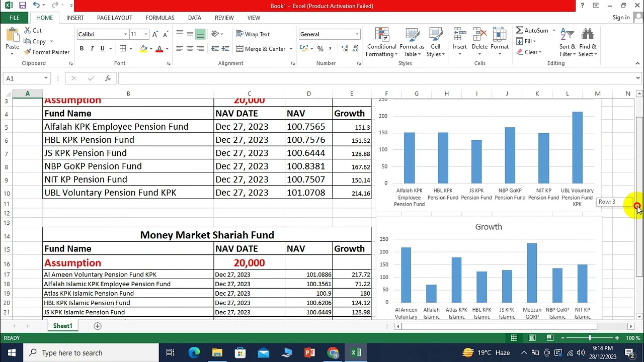Click the Clear eraser button

(x=528, y=52)
